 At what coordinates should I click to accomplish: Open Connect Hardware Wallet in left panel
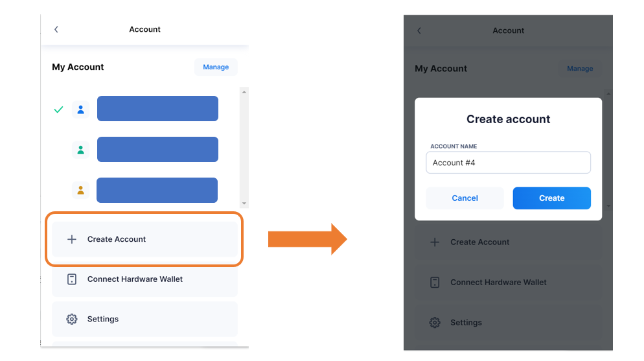[x=144, y=279]
